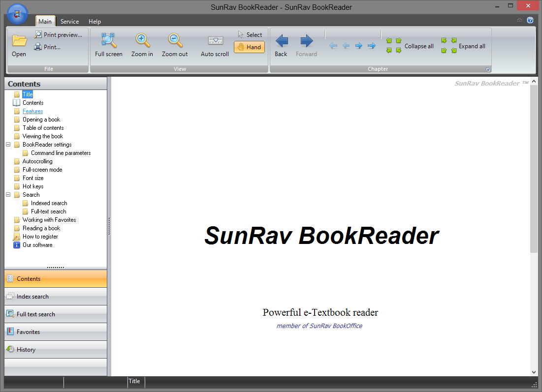Click the blue help question icon
The height and width of the screenshot is (392, 542).
[x=530, y=20]
